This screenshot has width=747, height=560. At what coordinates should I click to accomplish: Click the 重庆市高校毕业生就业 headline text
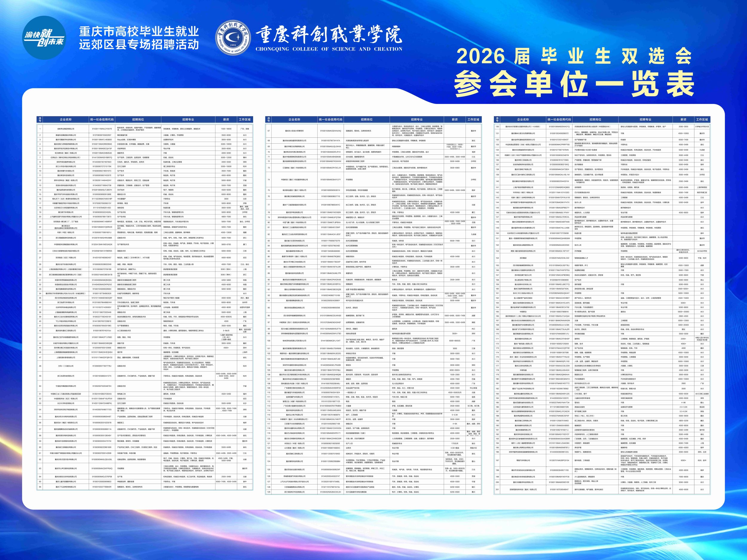(139, 31)
